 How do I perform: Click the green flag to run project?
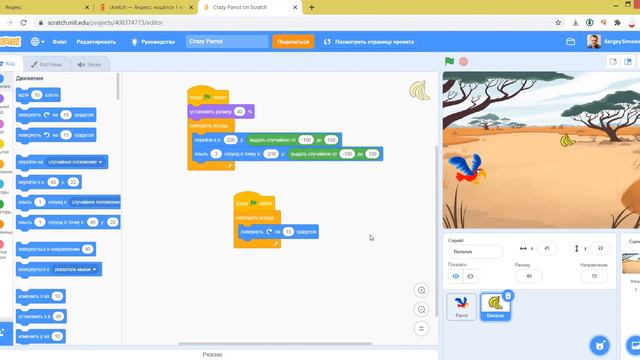pos(449,62)
